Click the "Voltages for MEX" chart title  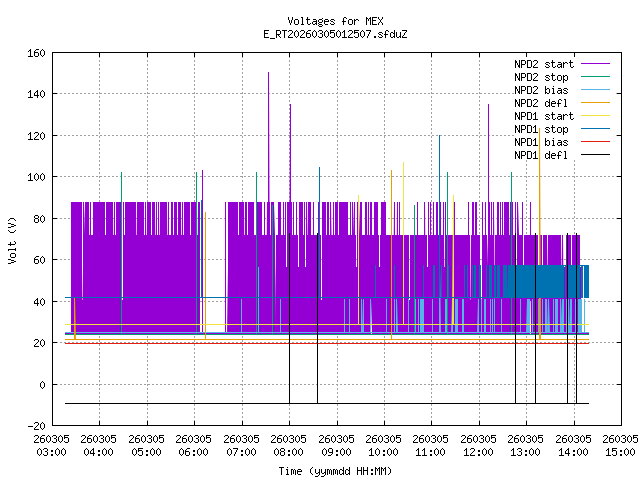point(335,21)
